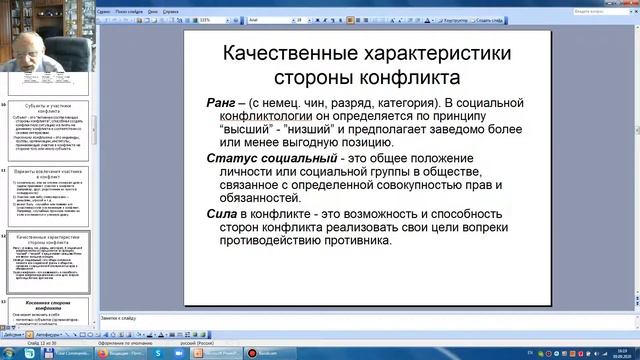Open the zoom percentage dropdown
The width and height of the screenshot is (640, 360).
(x=228, y=20)
